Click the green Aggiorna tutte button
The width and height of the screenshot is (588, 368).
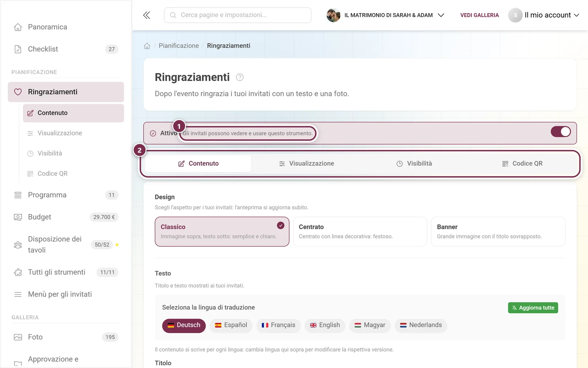533,308
